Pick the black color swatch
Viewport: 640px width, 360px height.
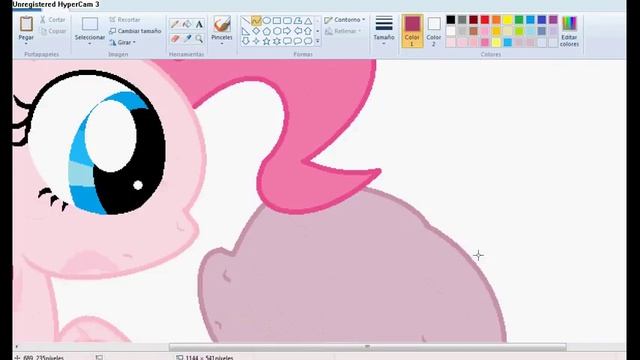point(451,20)
